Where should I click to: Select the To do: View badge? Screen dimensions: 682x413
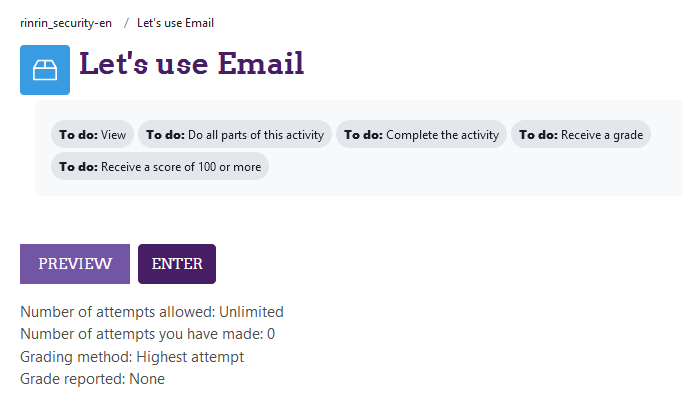tap(93, 134)
